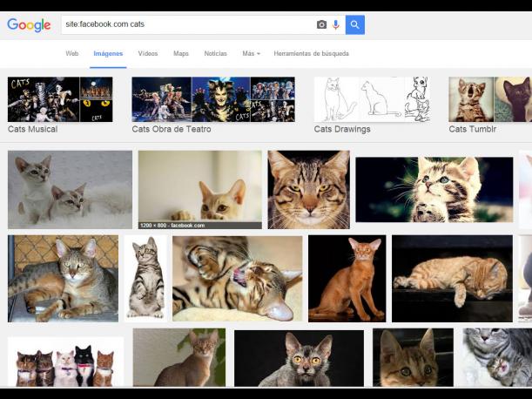Image resolution: width=532 pixels, height=399 pixels.
Task: Open the tabby kitten face bottom image
Action: 413,357
